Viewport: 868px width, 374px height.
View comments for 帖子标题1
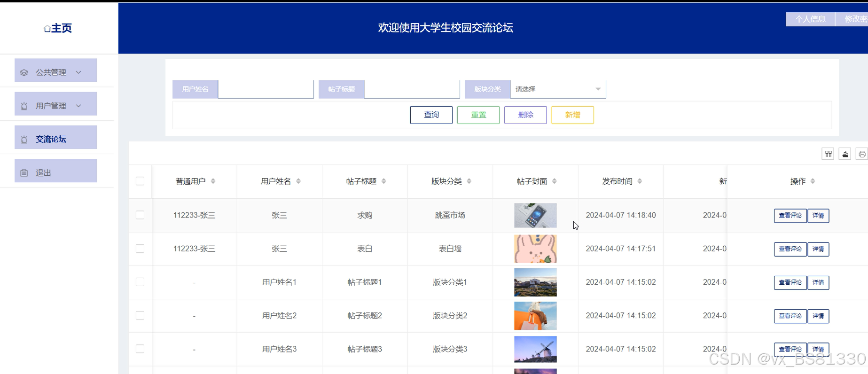[790, 282]
